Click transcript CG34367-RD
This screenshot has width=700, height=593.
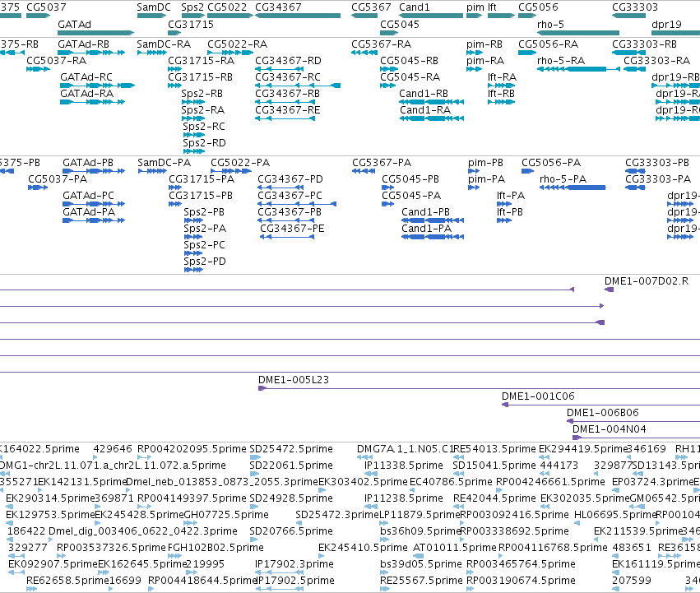(280, 69)
